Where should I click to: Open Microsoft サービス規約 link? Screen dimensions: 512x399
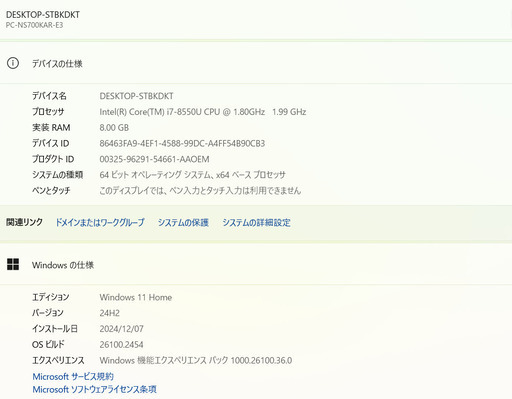[73, 377]
